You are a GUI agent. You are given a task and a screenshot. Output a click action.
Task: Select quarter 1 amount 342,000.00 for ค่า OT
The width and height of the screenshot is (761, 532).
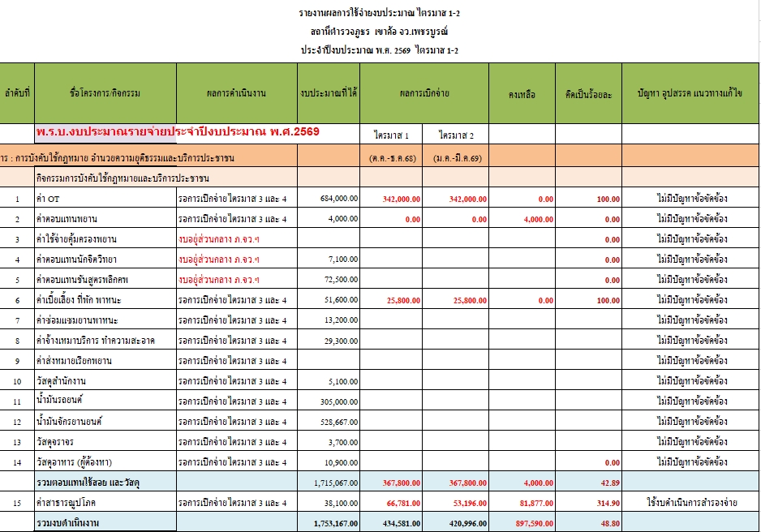391,199
